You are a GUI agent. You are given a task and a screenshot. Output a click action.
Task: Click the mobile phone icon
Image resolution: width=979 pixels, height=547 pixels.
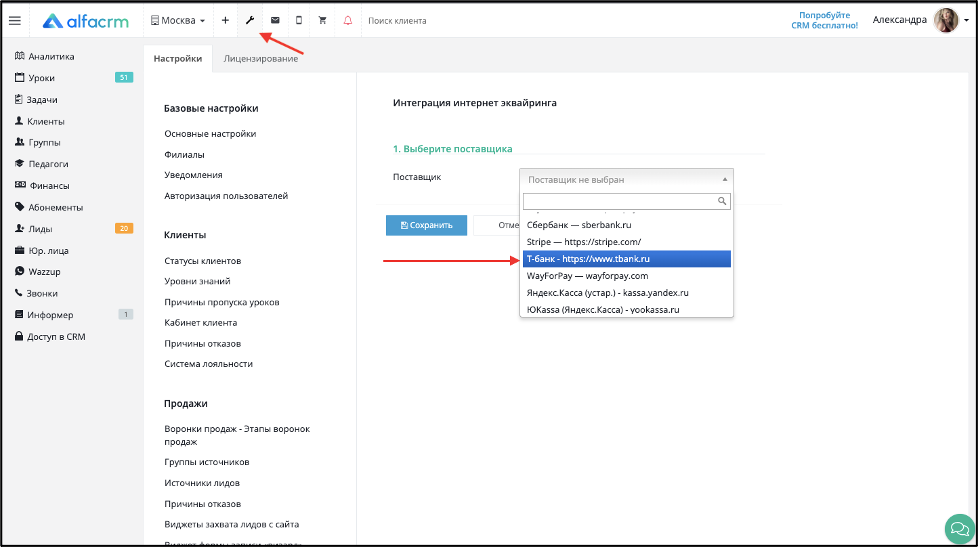click(x=298, y=21)
